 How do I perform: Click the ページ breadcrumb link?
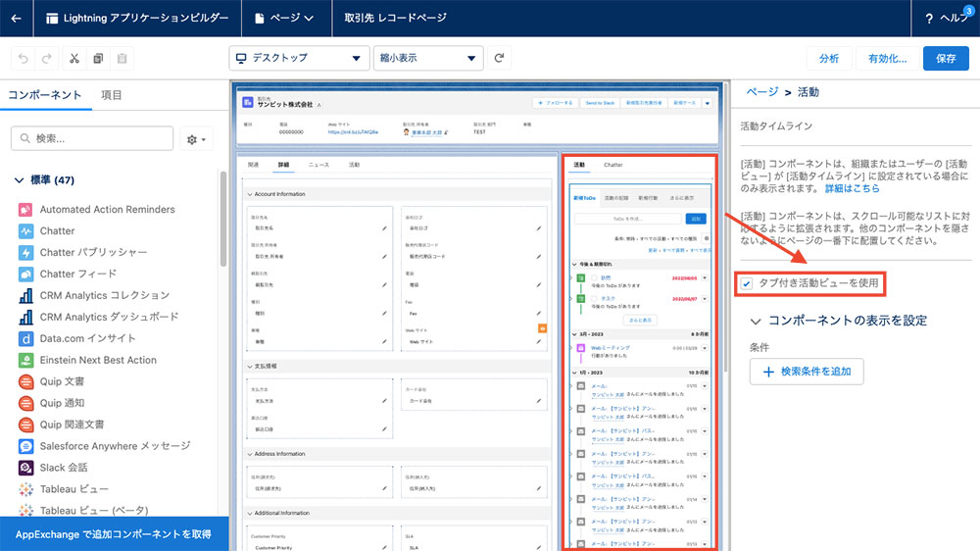[762, 92]
